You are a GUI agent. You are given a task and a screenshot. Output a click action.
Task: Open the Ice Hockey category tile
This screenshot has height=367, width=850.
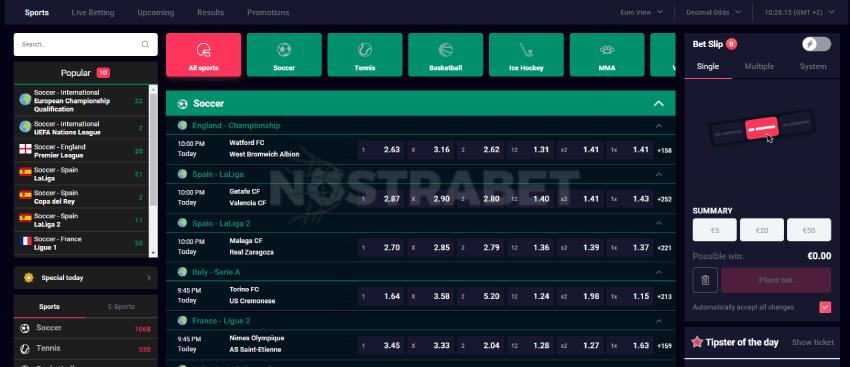click(x=526, y=55)
